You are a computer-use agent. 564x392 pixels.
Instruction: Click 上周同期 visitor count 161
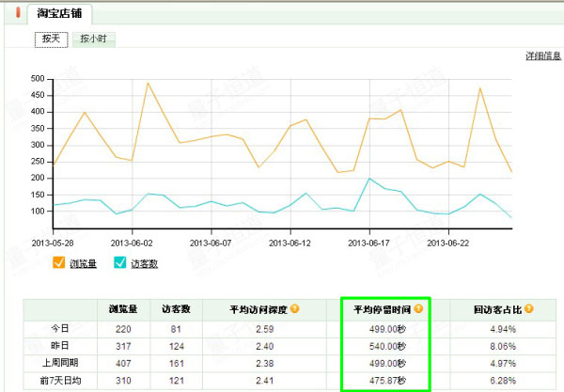(177, 363)
